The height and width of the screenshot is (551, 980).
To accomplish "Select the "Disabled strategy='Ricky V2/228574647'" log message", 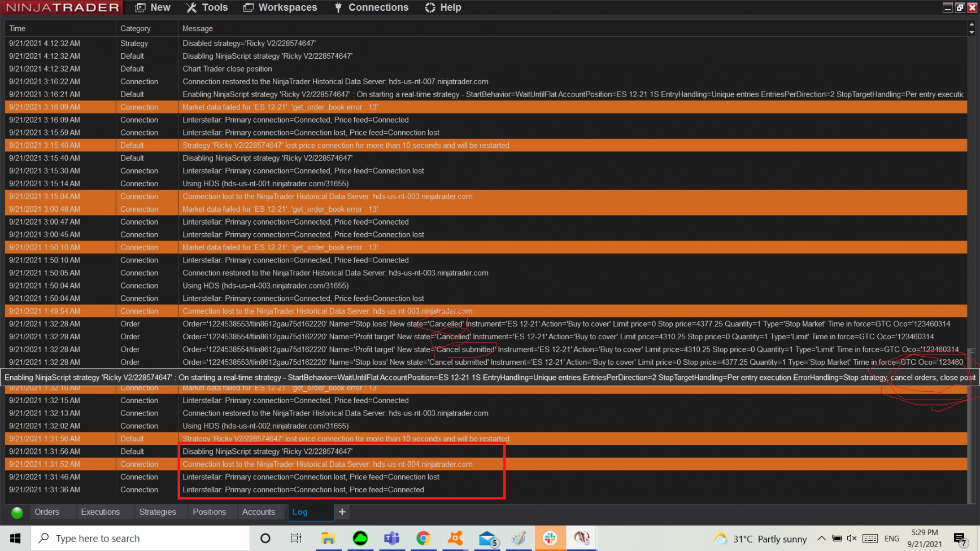I will click(249, 43).
